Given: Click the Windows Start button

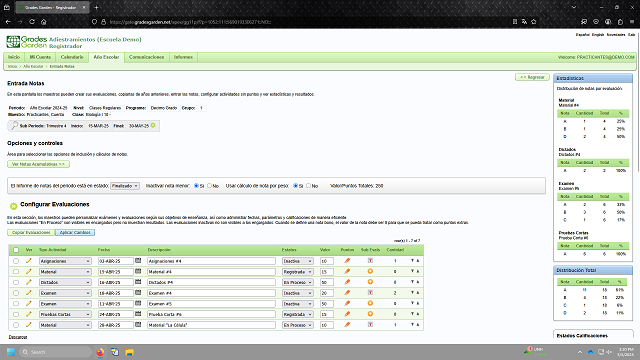Looking at the screenshot, I should 11,352.
